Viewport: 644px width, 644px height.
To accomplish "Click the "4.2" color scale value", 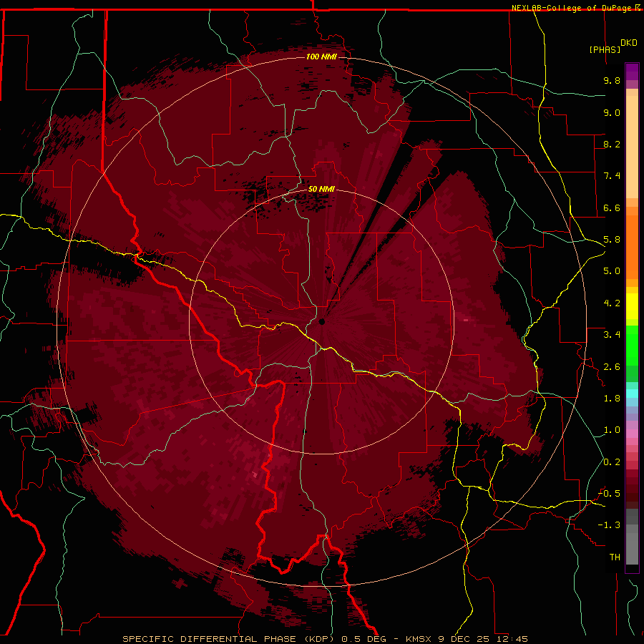I will pyautogui.click(x=612, y=303).
